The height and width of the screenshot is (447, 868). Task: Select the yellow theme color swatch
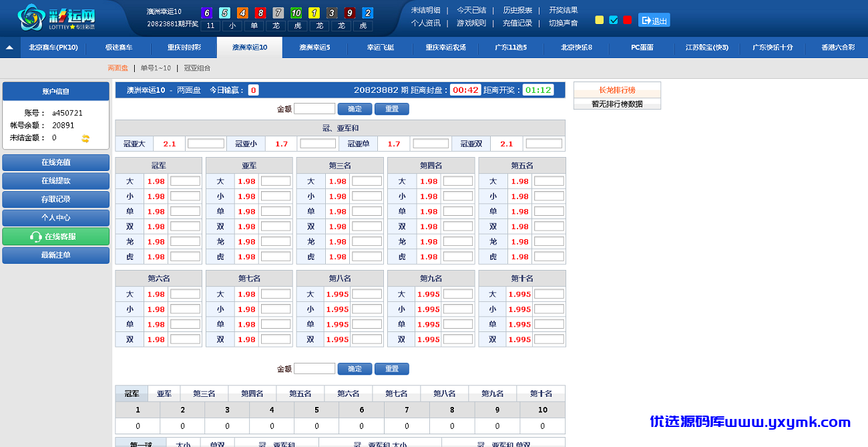point(600,20)
